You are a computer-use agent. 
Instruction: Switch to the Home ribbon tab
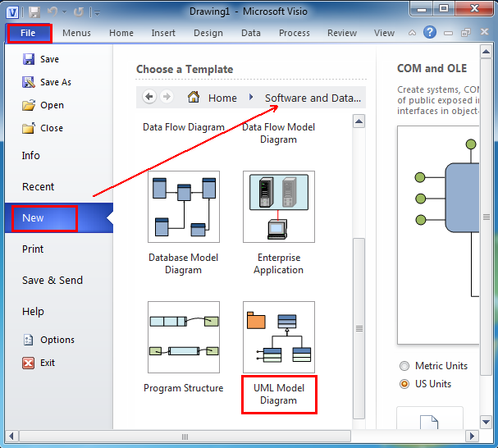click(121, 33)
